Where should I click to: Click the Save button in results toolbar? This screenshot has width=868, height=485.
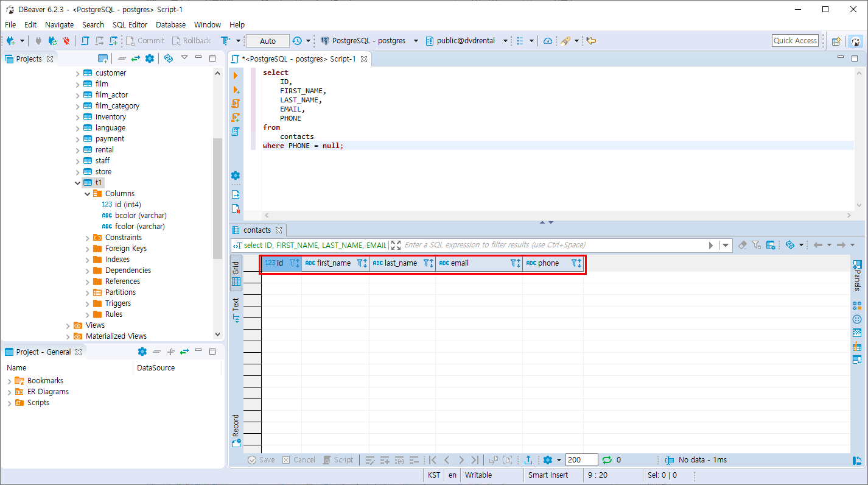coord(261,460)
